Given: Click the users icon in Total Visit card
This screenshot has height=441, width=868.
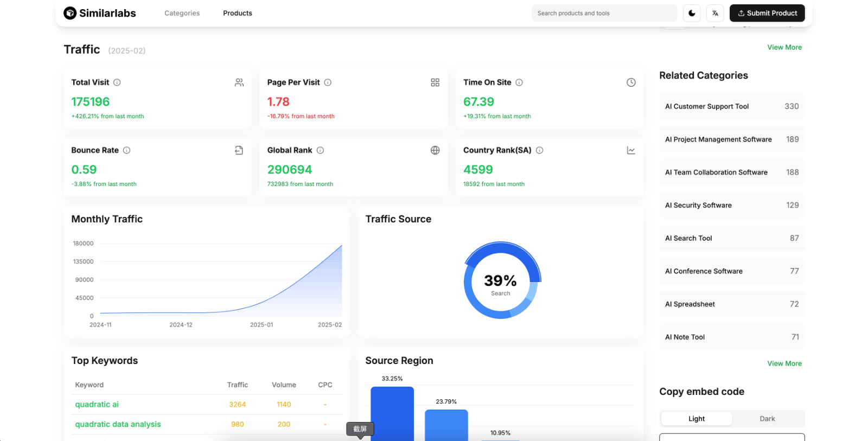Looking at the screenshot, I should 239,82.
